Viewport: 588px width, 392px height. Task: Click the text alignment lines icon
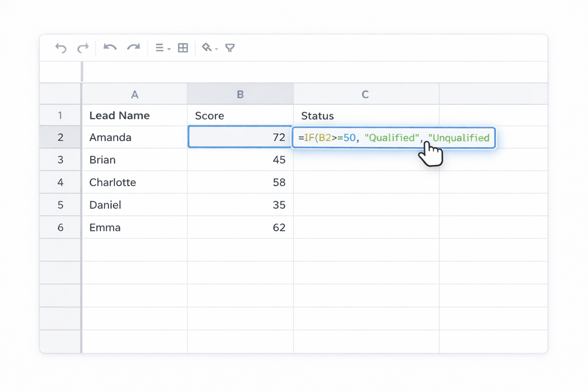(159, 48)
